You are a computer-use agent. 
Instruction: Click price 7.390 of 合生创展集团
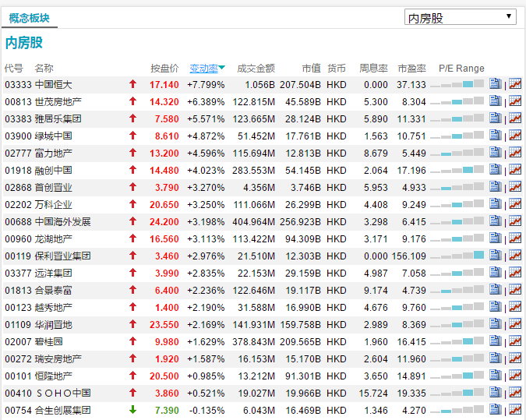pyautogui.click(x=167, y=410)
